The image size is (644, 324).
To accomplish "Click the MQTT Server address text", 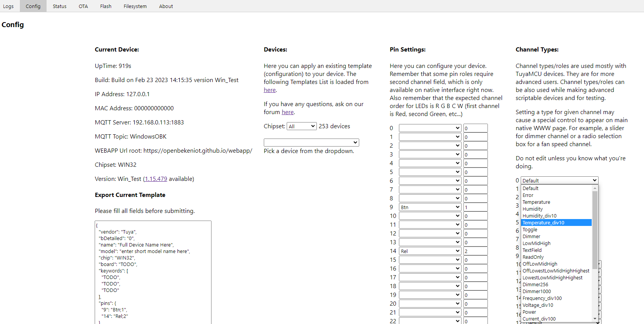I will click(139, 123).
